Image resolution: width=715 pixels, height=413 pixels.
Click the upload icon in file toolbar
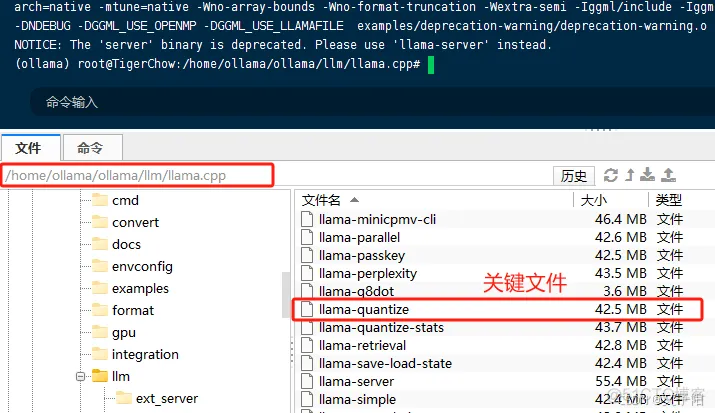click(668, 175)
